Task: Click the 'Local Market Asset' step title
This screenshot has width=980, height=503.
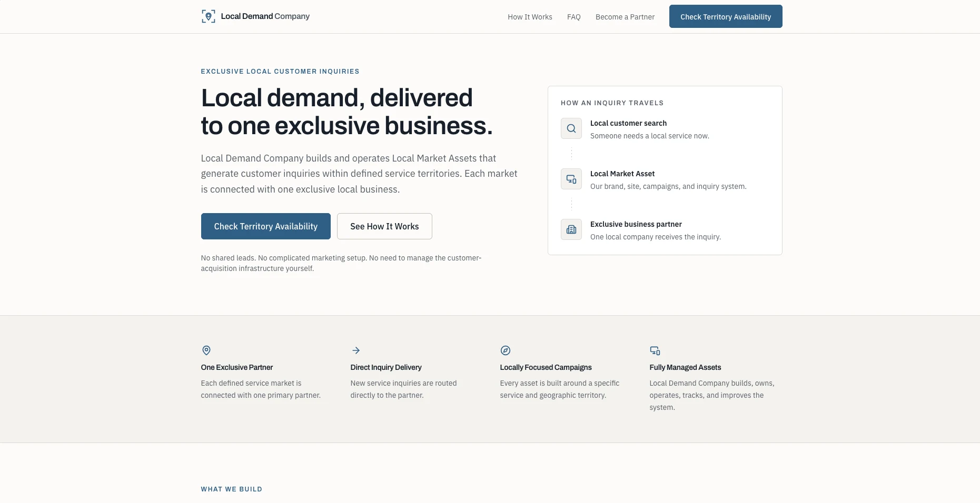Action: pos(622,174)
